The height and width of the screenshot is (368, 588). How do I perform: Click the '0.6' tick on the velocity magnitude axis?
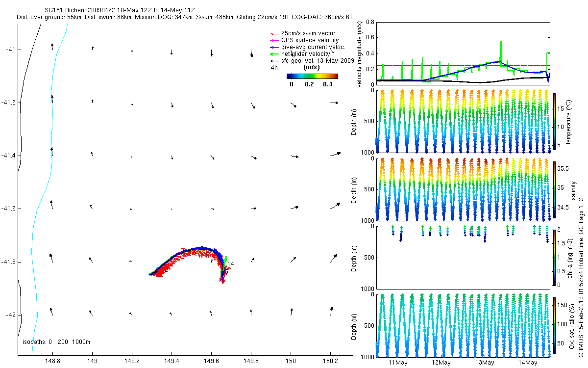click(370, 38)
